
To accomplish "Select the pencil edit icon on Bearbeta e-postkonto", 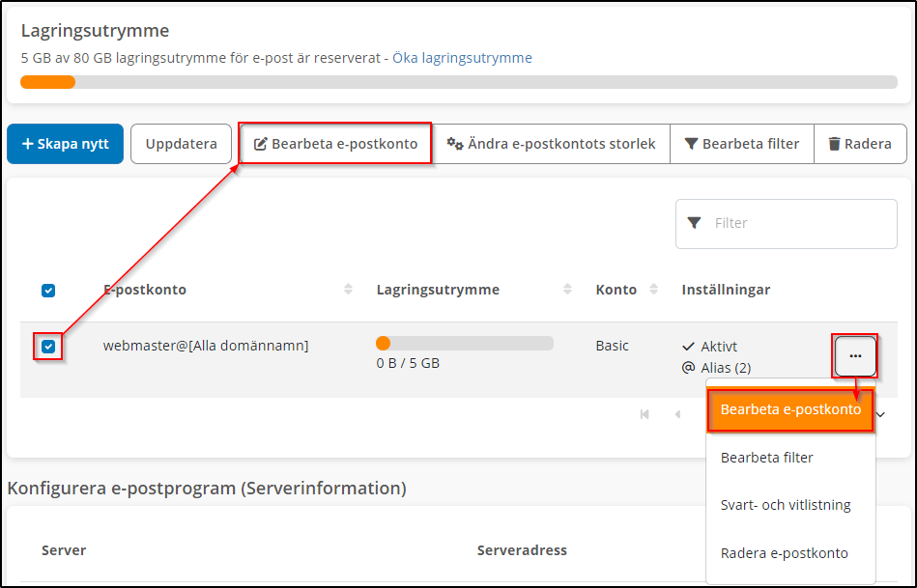I will 261,143.
